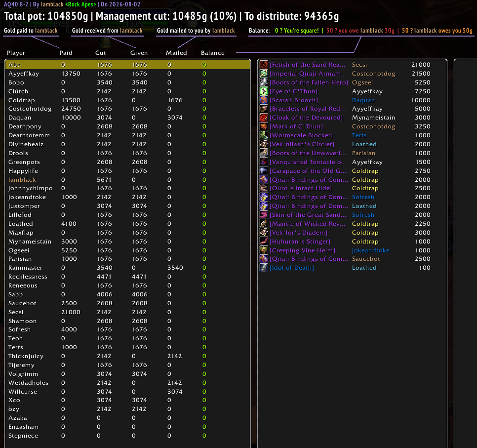Click the Mailed column header
Screen dimensions: 477x448
click(x=176, y=53)
